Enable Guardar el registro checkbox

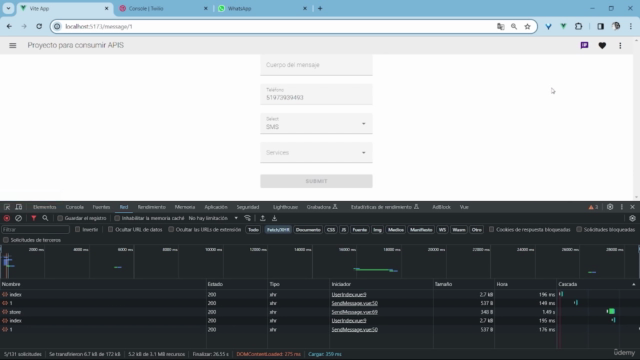(60, 218)
